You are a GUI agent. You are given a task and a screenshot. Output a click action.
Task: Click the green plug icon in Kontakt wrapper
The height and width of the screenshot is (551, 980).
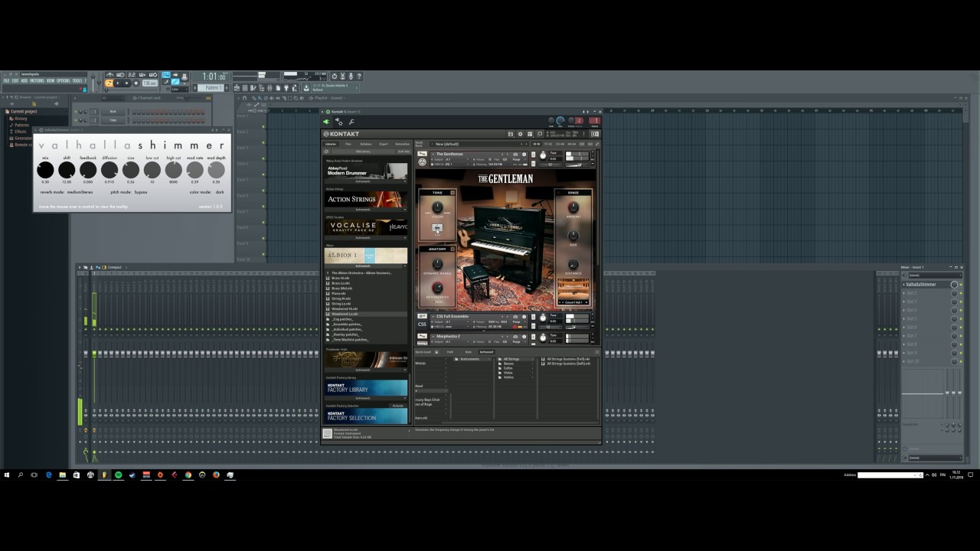(326, 122)
